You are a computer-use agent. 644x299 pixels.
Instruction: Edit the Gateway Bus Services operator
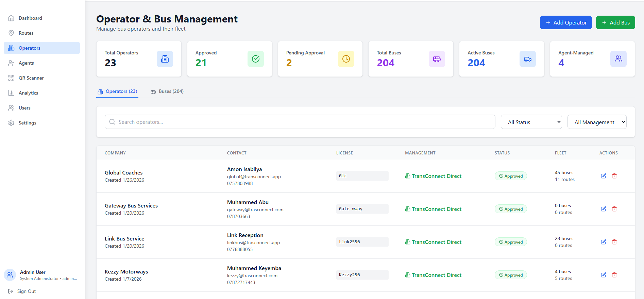604,209
